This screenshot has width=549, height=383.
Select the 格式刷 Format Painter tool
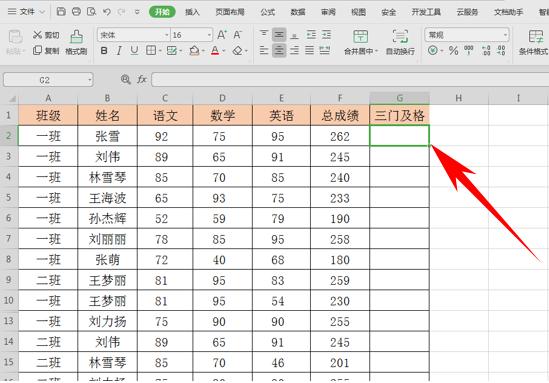click(76, 42)
